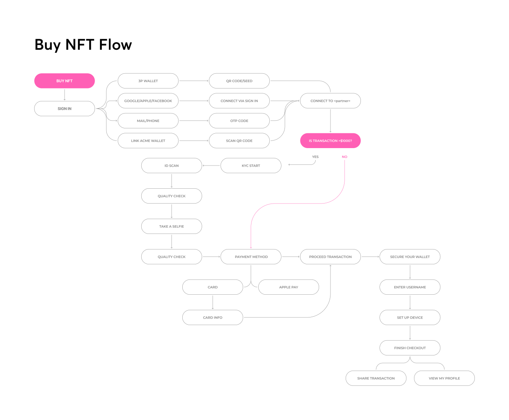
Task: Select the APPLE PAY node
Action: pos(289,287)
